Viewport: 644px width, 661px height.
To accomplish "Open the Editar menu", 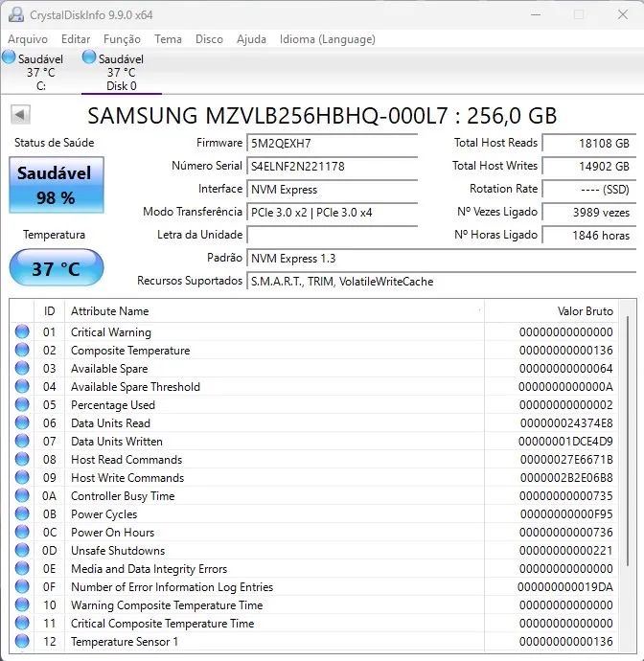I will [x=76, y=39].
